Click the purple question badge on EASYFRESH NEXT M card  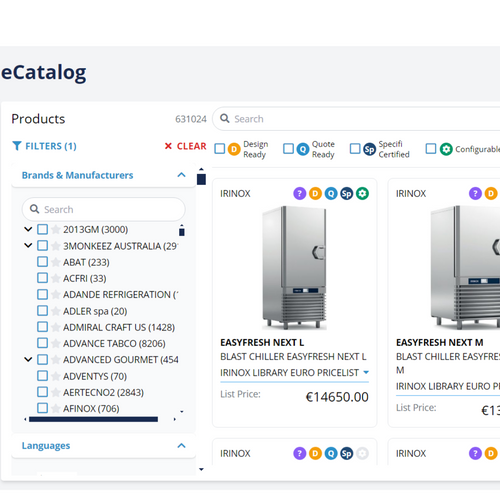[475, 193]
